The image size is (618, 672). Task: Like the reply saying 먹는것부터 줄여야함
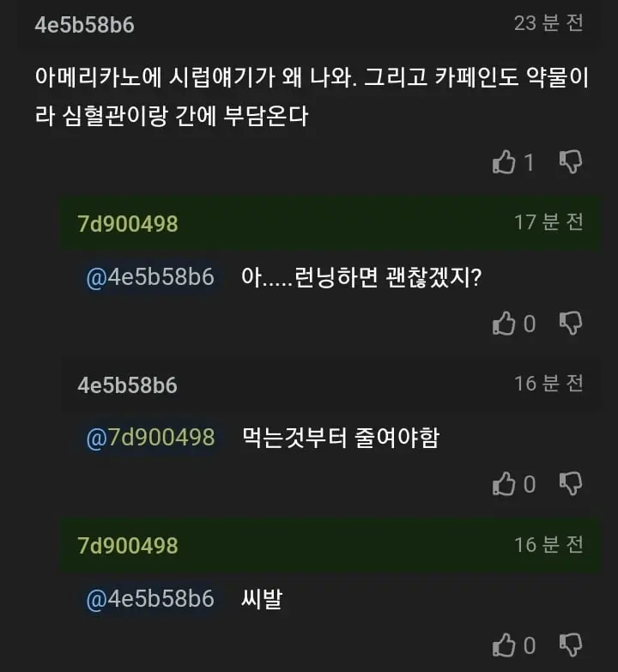504,484
